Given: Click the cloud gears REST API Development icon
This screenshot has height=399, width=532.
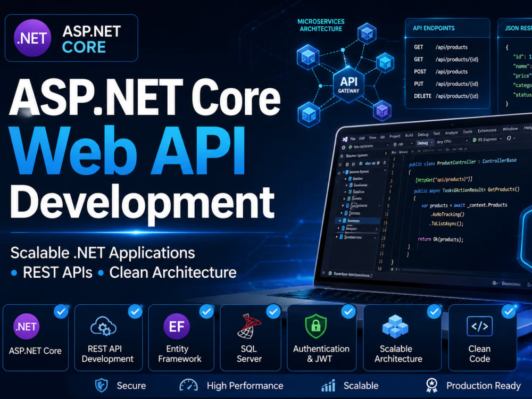Looking at the screenshot, I should [x=104, y=326].
